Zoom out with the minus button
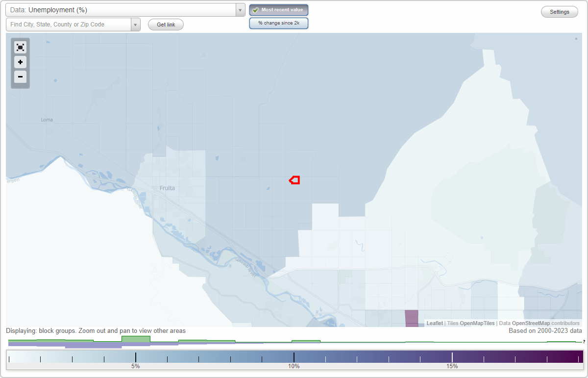 tap(20, 77)
